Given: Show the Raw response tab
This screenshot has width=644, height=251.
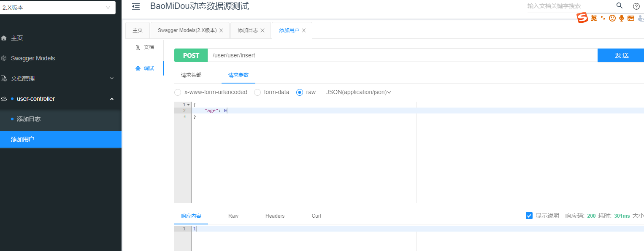Looking at the screenshot, I should 233,216.
